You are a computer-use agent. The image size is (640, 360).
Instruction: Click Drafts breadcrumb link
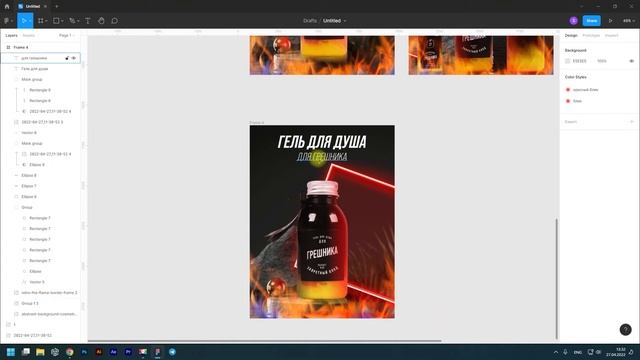tap(310, 20)
